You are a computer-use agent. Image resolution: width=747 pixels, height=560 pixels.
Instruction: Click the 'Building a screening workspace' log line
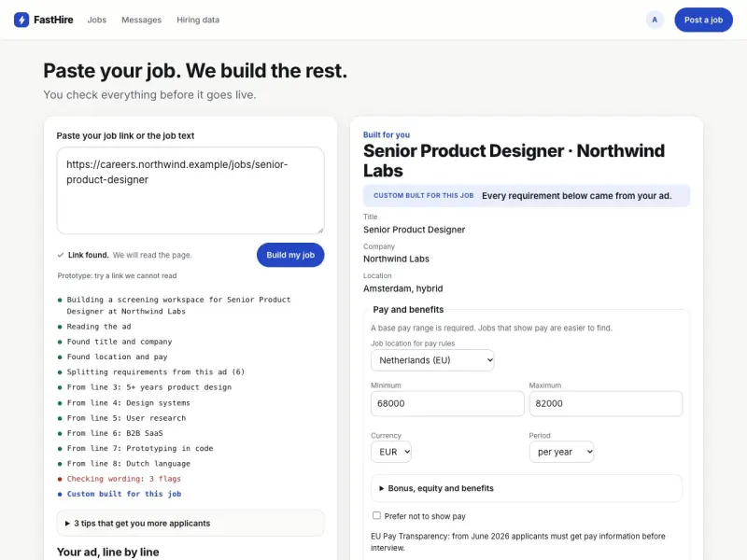coord(178,305)
